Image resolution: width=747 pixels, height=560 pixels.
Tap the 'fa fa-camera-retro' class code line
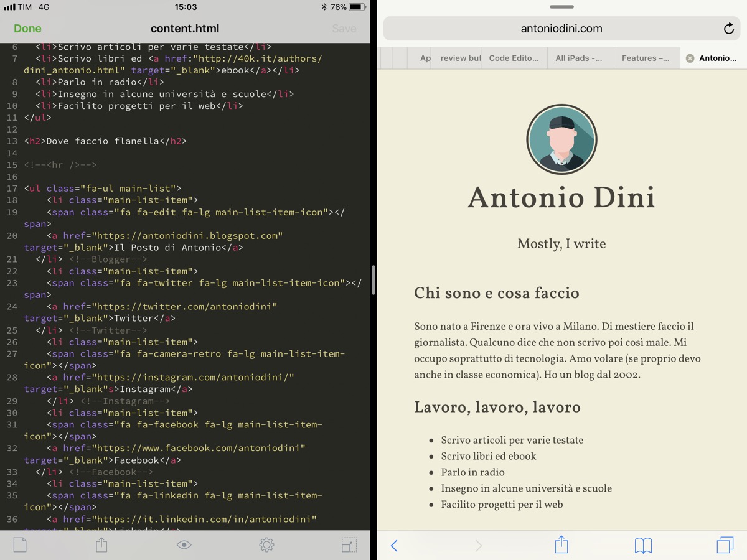click(184, 360)
